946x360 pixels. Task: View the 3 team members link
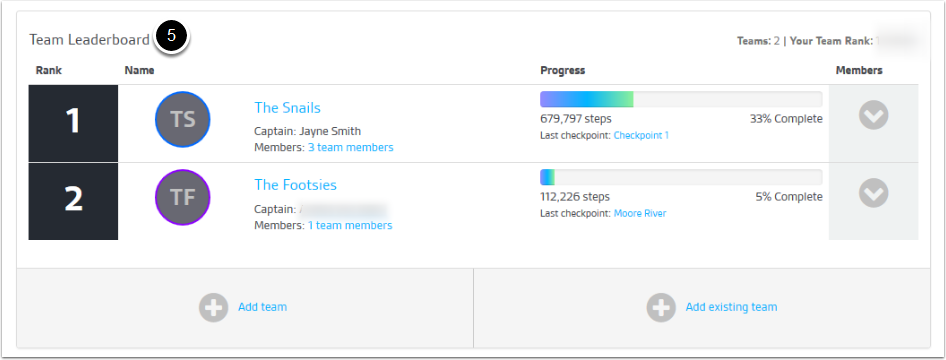[x=351, y=147]
